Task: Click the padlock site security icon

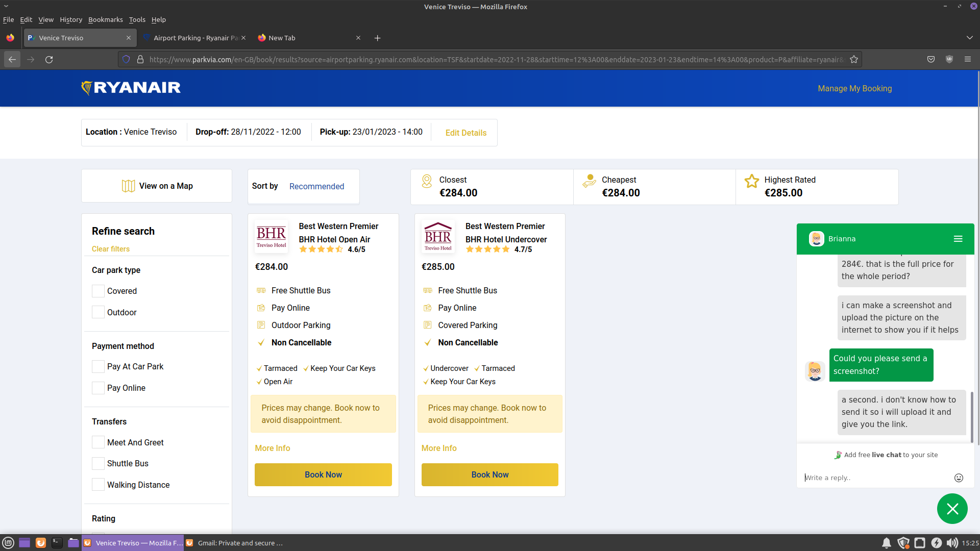Action: point(140,60)
